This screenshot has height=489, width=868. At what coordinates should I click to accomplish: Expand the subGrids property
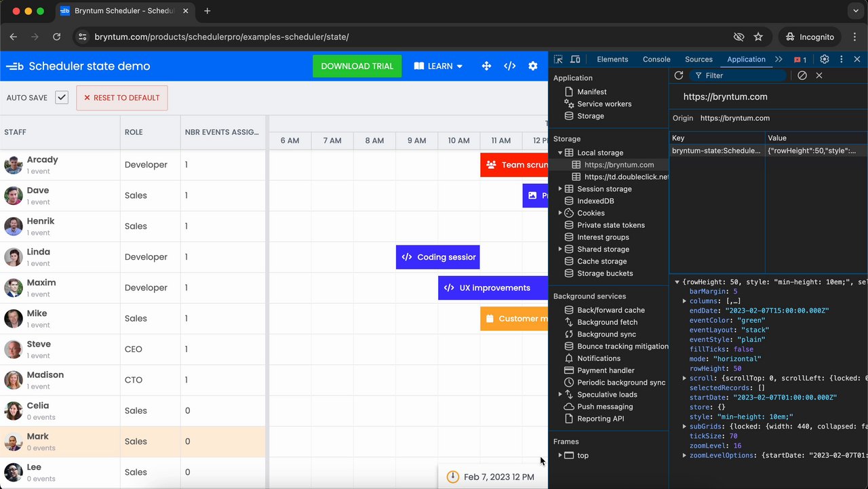685,427
